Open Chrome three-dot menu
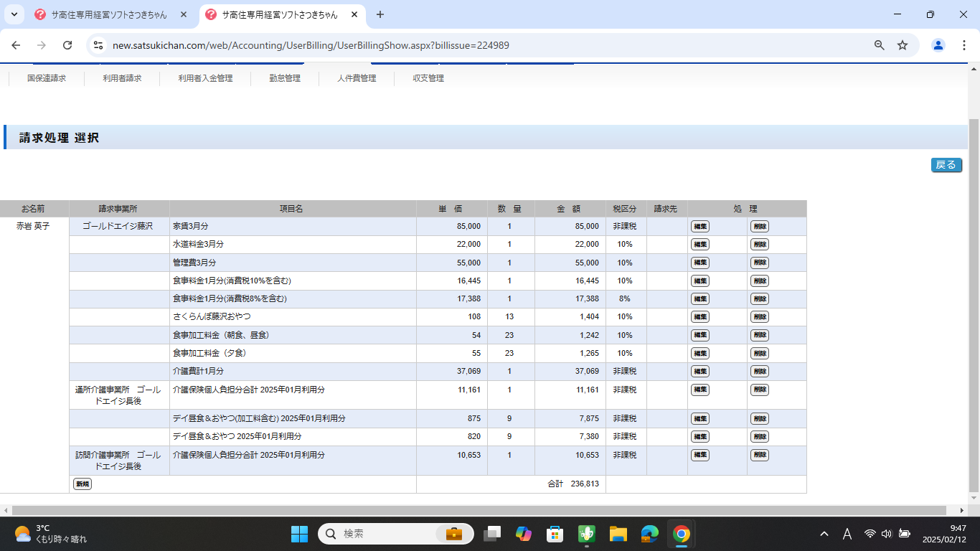Screen dimensions: 980x551 [x=963, y=45]
